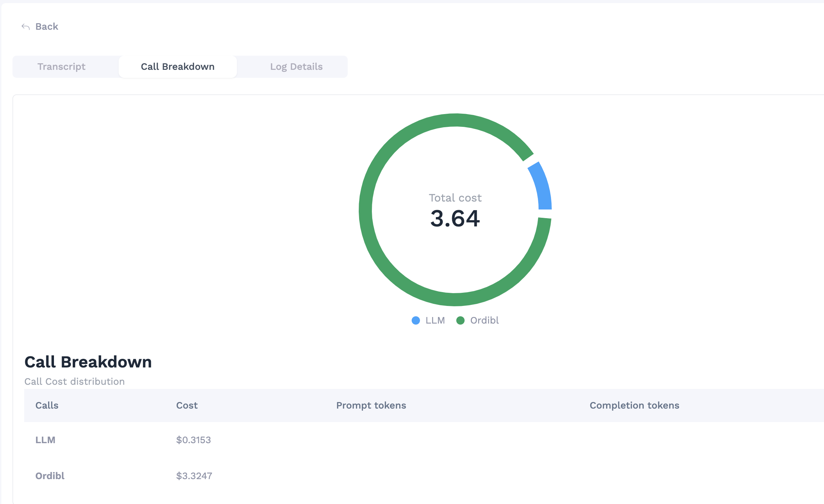Select the Ordibl row in table

[50, 476]
